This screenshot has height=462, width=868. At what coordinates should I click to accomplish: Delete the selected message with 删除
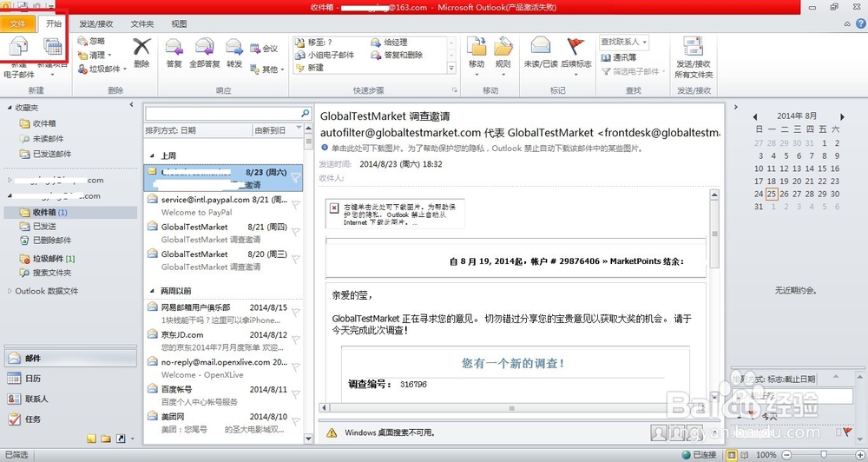pyautogui.click(x=141, y=53)
